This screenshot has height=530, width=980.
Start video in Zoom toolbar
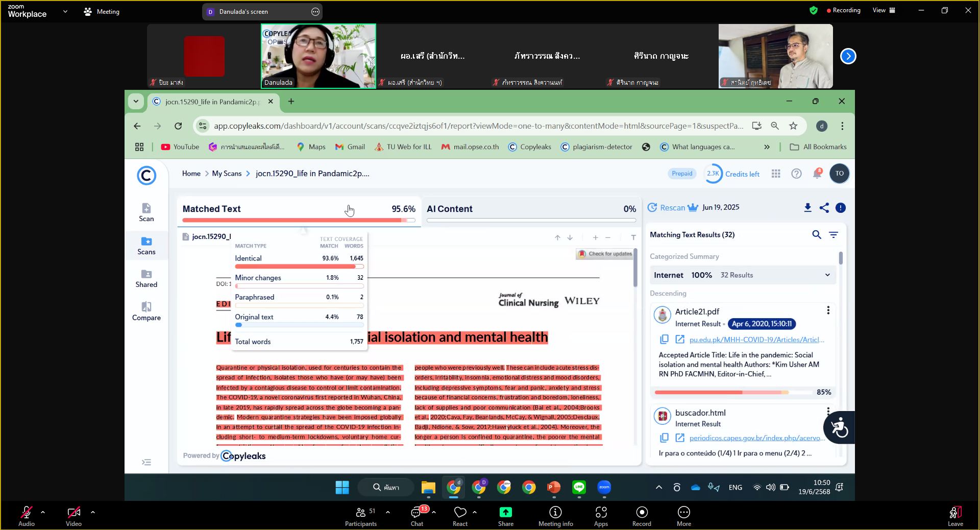point(73,515)
